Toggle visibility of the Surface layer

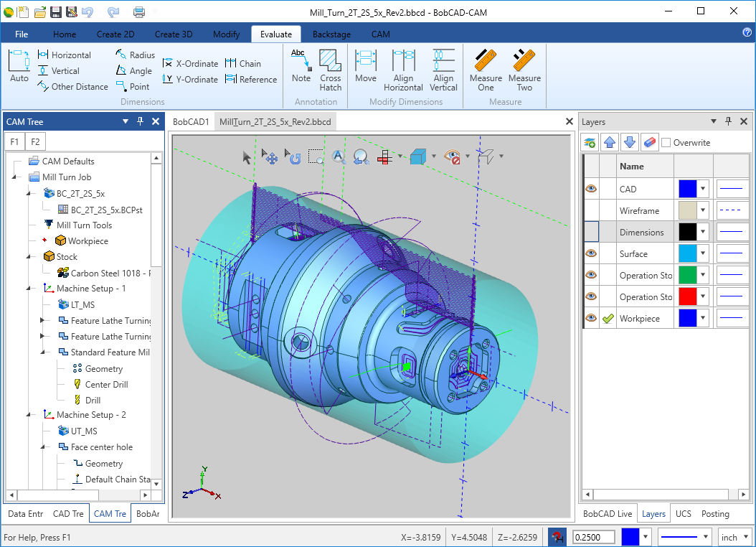[591, 254]
